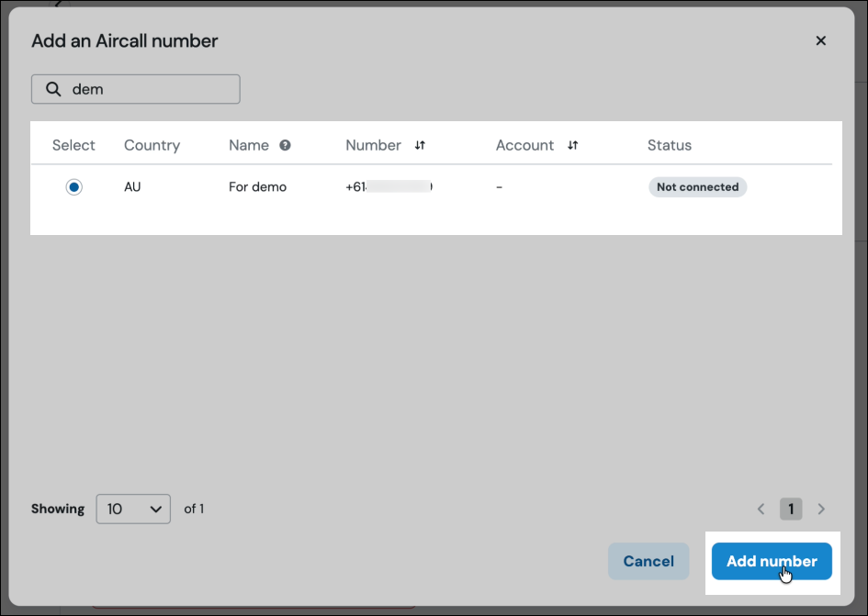Click the 'AU' country cell
This screenshot has width=868, height=616.
132,187
